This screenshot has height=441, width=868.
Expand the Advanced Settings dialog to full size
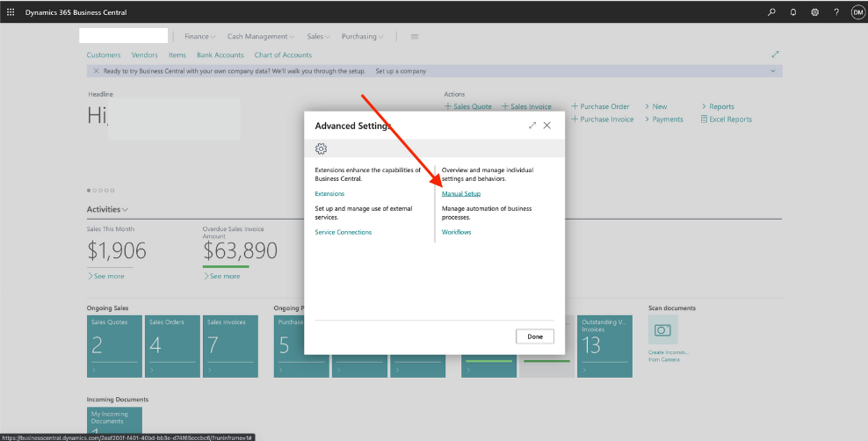pyautogui.click(x=532, y=126)
